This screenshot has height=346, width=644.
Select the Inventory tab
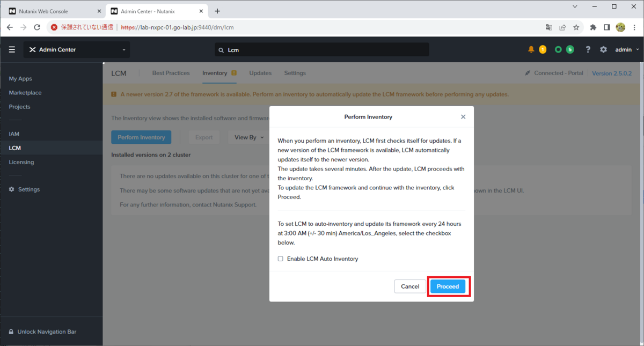[215, 73]
